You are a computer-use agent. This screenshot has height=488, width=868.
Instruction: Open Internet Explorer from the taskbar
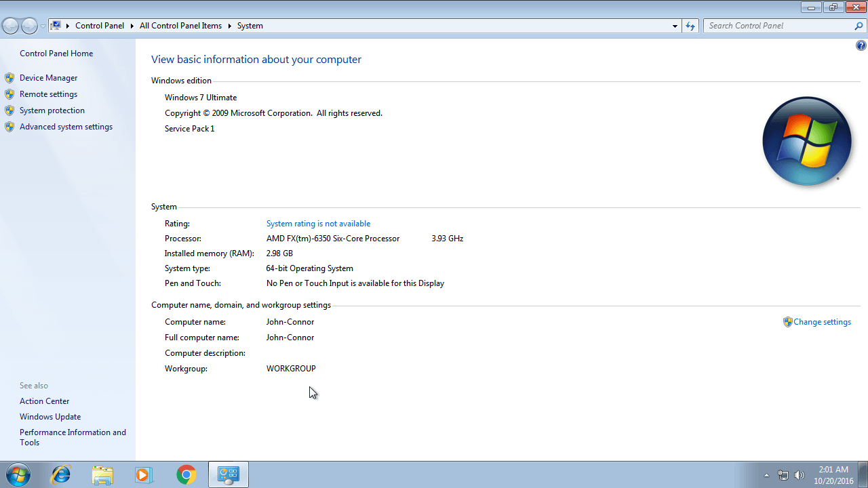pyautogui.click(x=60, y=474)
